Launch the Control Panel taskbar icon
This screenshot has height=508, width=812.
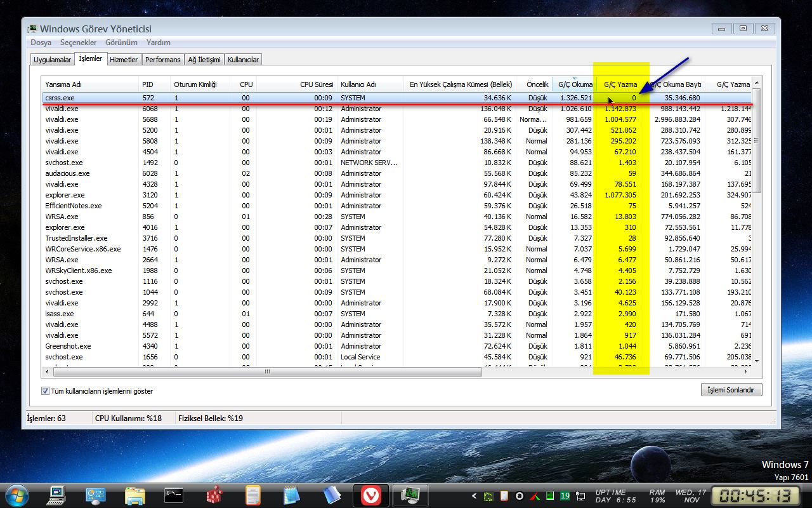tap(96, 495)
